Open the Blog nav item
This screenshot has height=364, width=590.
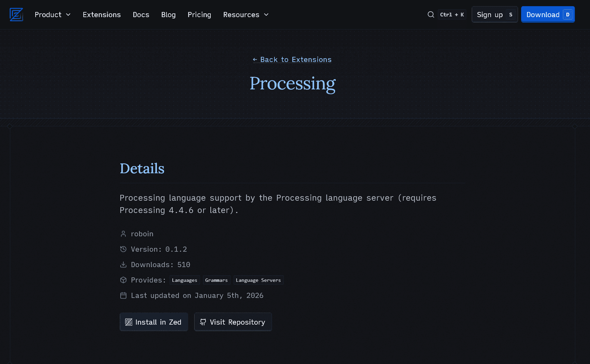[168, 15]
